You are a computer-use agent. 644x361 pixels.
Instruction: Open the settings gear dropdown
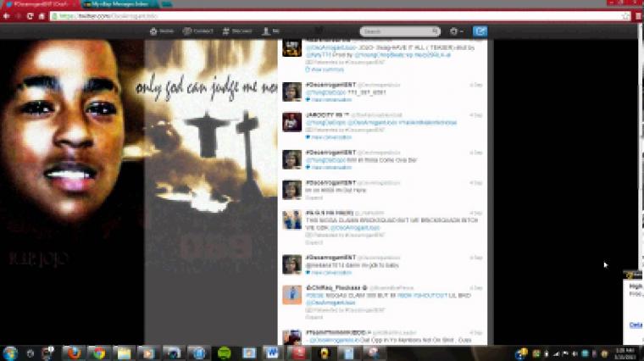[x=456, y=31]
